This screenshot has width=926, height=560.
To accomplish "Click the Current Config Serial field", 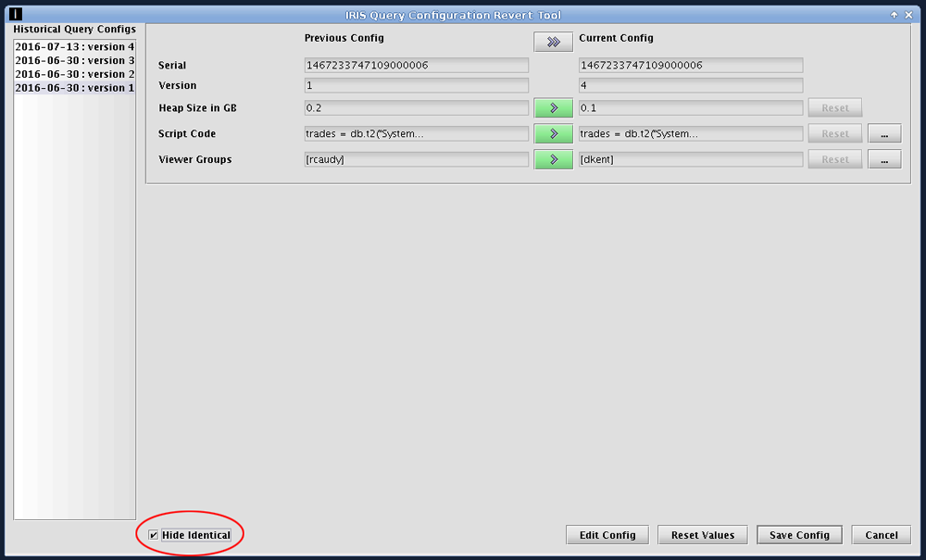I will point(691,65).
